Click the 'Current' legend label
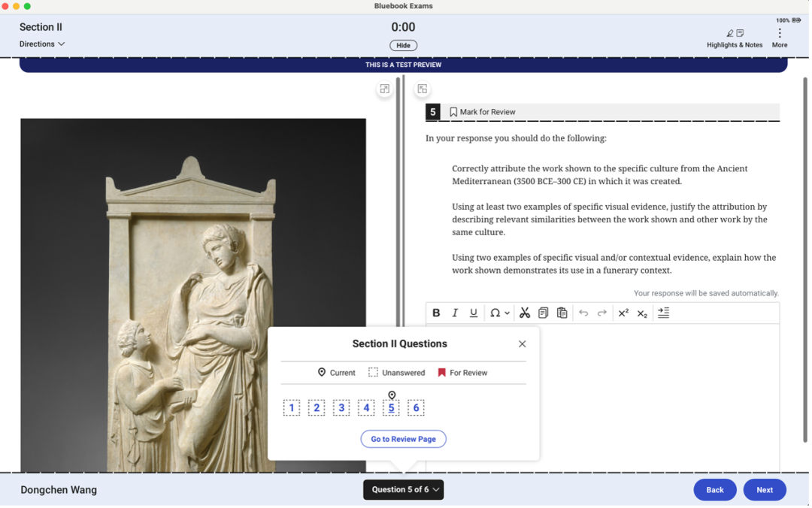This screenshot has height=508, width=812. pyautogui.click(x=342, y=373)
